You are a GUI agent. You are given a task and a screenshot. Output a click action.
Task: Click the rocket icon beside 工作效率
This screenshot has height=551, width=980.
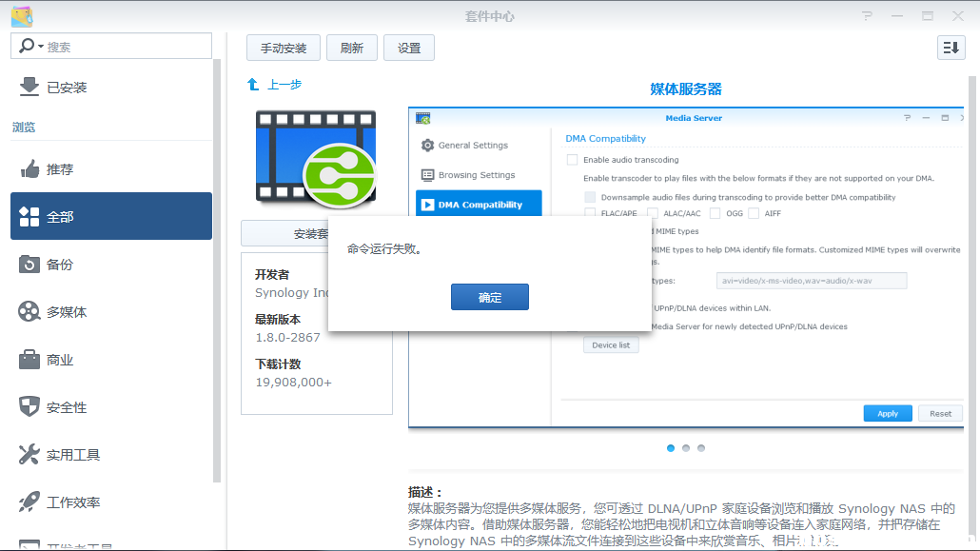(x=29, y=502)
